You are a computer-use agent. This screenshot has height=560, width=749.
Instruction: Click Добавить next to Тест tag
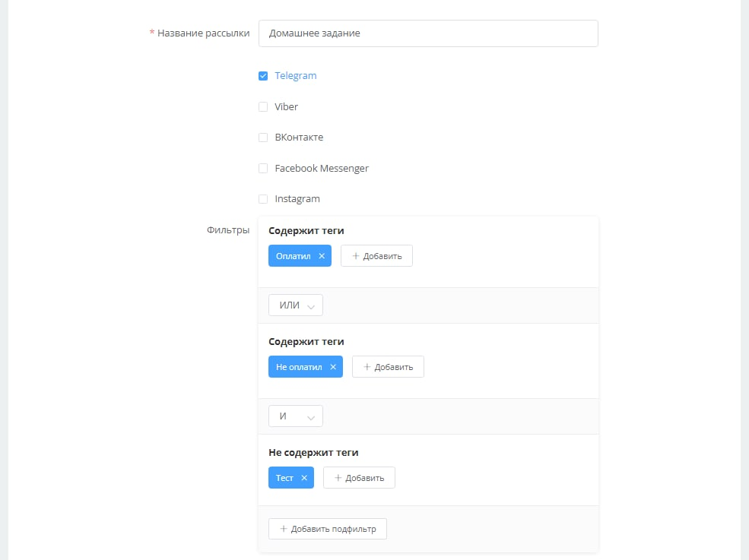[359, 478]
